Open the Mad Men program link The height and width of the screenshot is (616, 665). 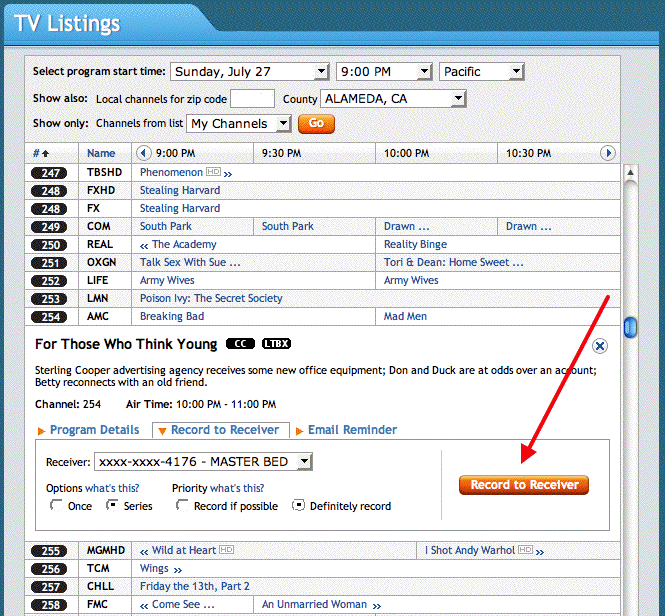[x=405, y=316]
